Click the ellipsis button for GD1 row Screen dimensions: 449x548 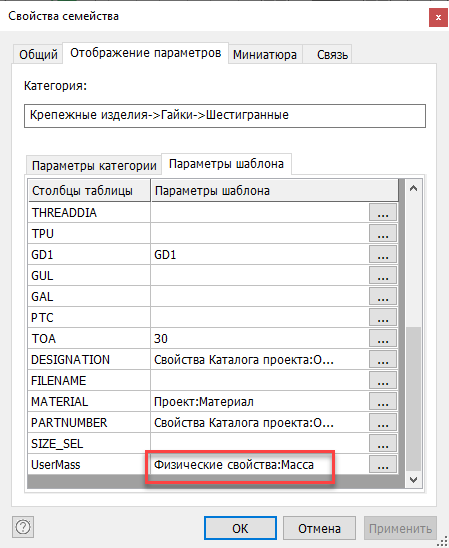(383, 254)
